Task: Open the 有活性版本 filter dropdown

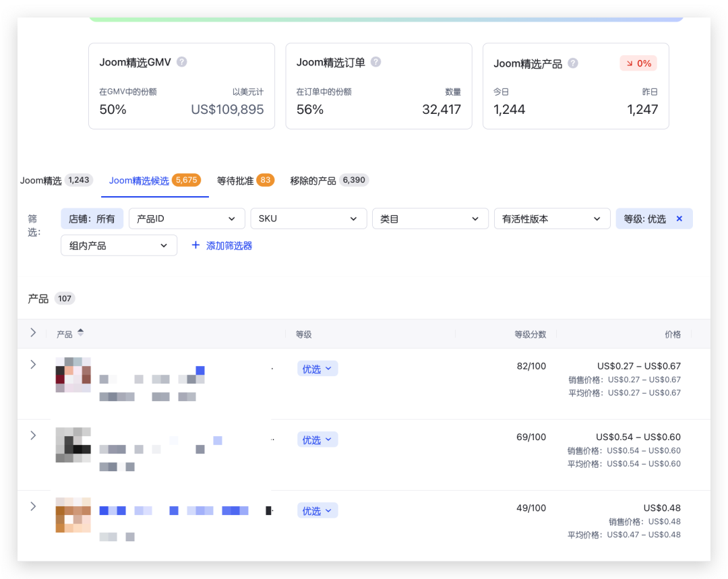Action: click(x=552, y=218)
